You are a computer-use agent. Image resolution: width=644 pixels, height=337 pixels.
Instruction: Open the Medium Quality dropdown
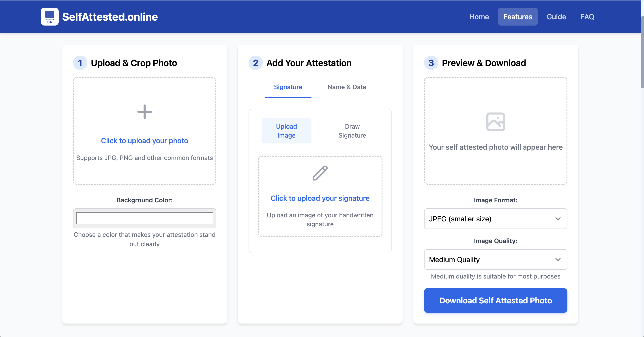[x=496, y=259]
